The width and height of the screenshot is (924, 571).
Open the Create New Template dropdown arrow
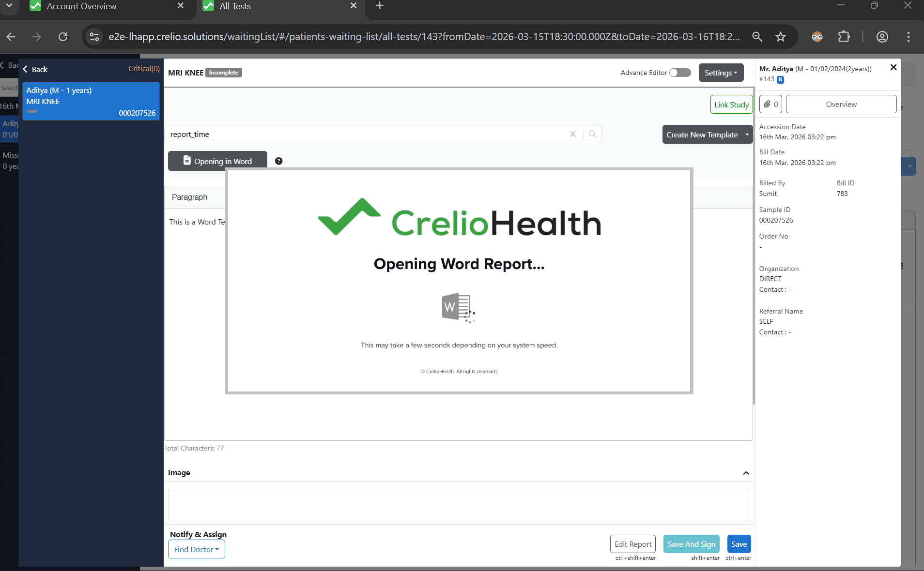[x=747, y=135]
